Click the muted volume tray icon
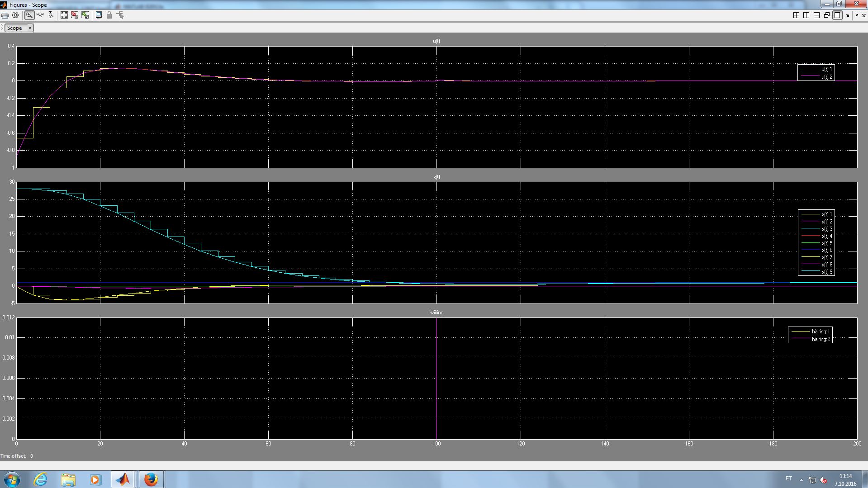Screen dimensions: 868x488 (823, 480)
